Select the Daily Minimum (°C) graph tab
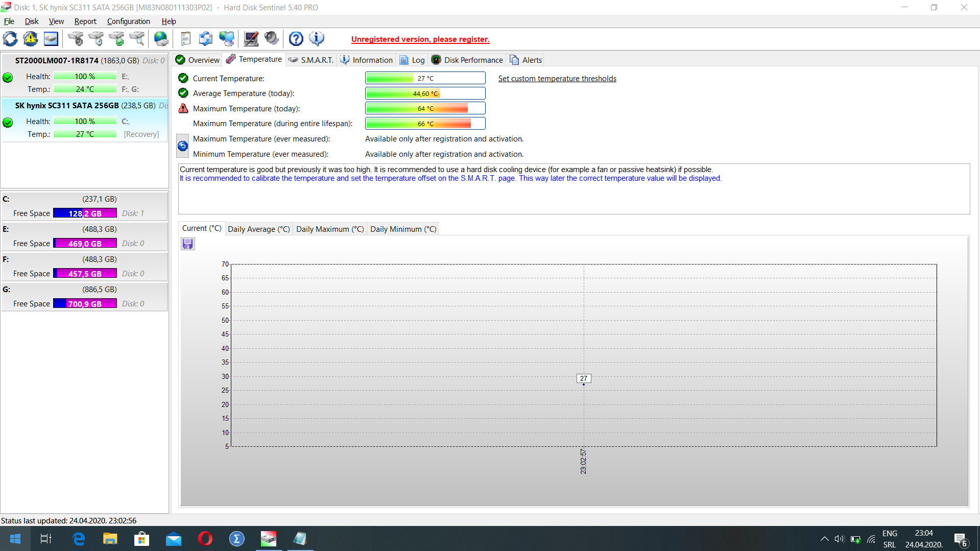The image size is (980, 551). (403, 229)
